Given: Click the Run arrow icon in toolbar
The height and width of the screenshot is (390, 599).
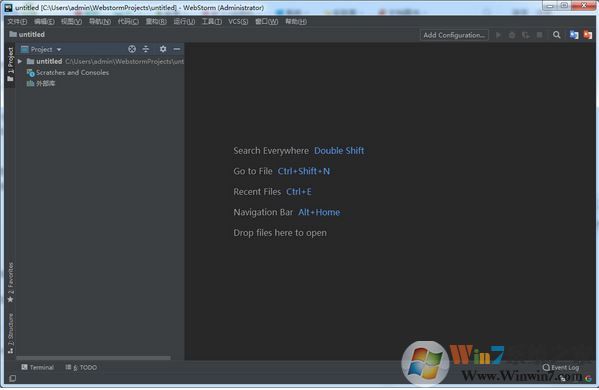Looking at the screenshot, I should point(498,35).
